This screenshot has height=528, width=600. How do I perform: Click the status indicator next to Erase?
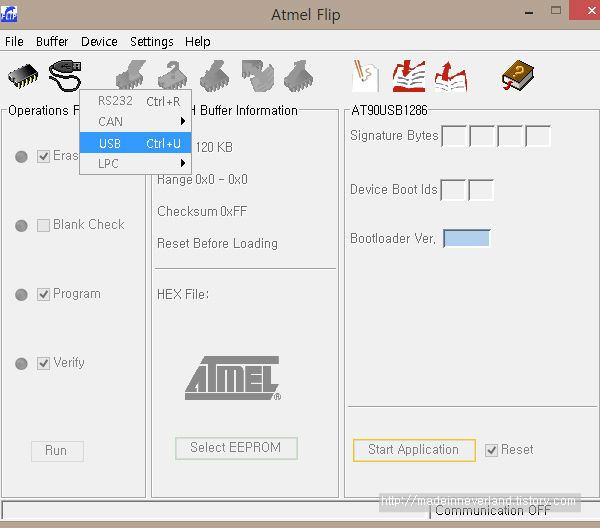pos(21,156)
